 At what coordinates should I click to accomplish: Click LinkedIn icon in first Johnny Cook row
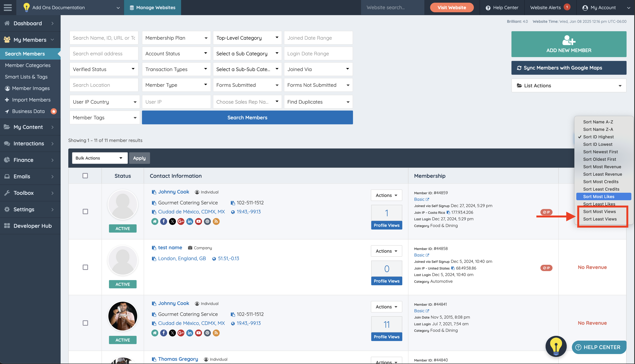(x=190, y=221)
